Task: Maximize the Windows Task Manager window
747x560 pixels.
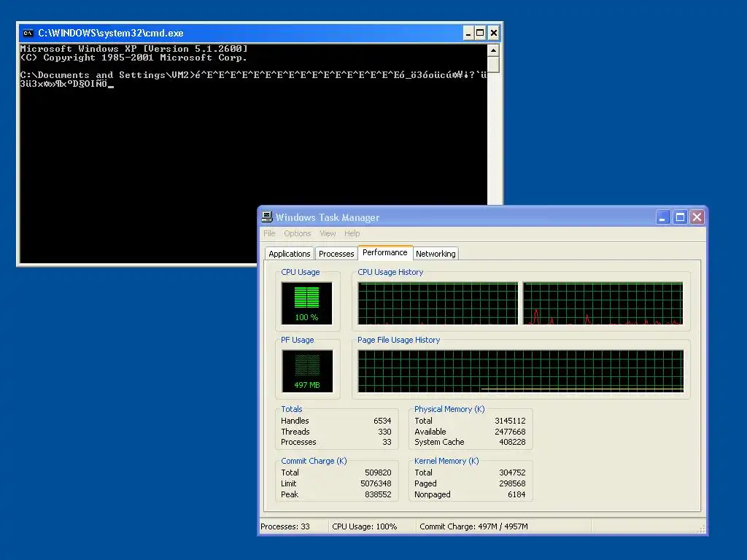Action: [x=680, y=217]
